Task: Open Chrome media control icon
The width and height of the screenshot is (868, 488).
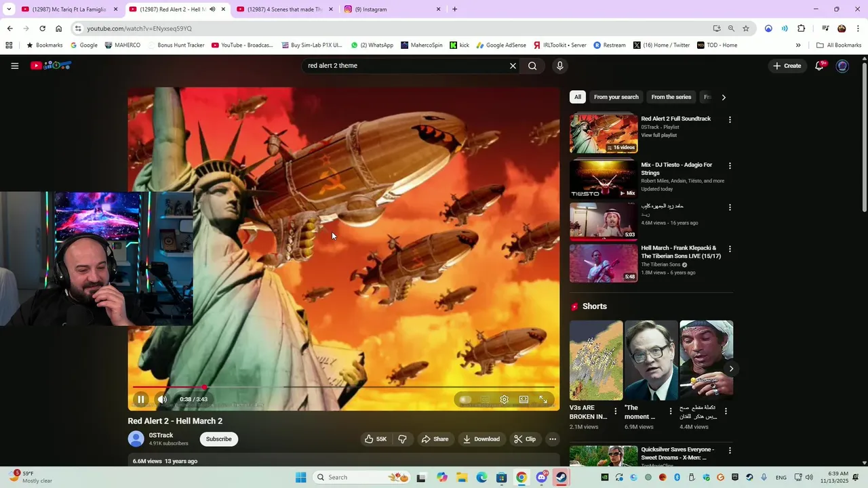Action: pos(825,28)
